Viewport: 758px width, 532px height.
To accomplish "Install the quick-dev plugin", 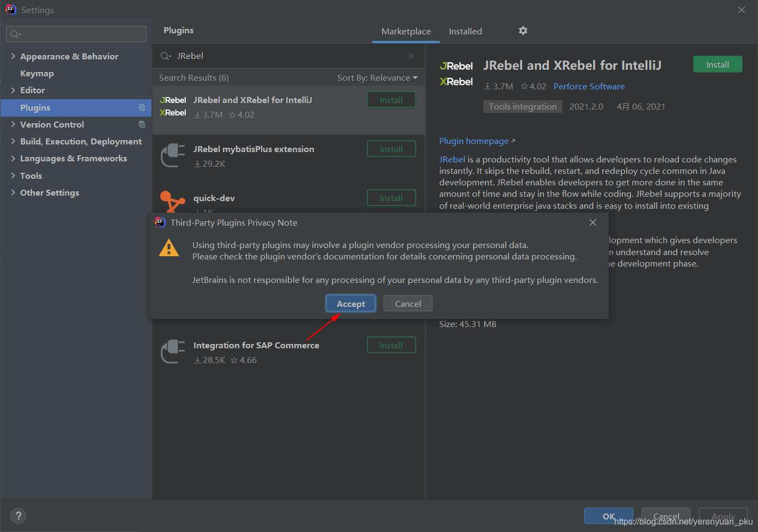I will pyautogui.click(x=391, y=198).
